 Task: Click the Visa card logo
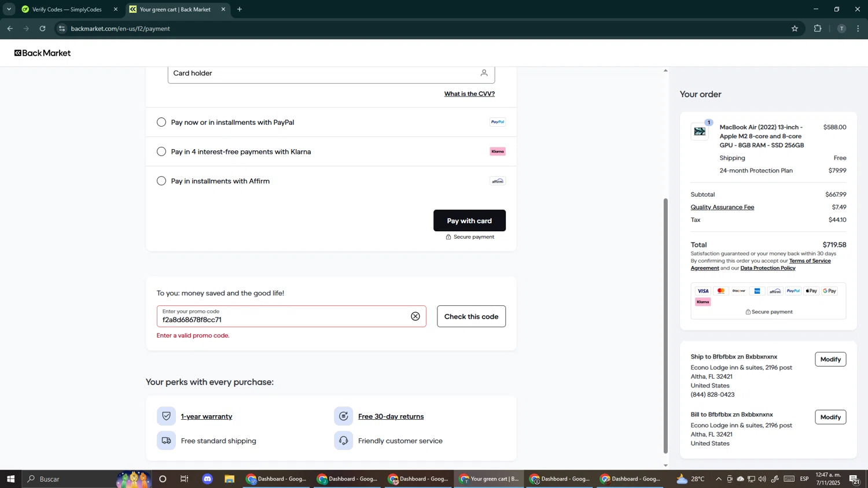pos(703,291)
